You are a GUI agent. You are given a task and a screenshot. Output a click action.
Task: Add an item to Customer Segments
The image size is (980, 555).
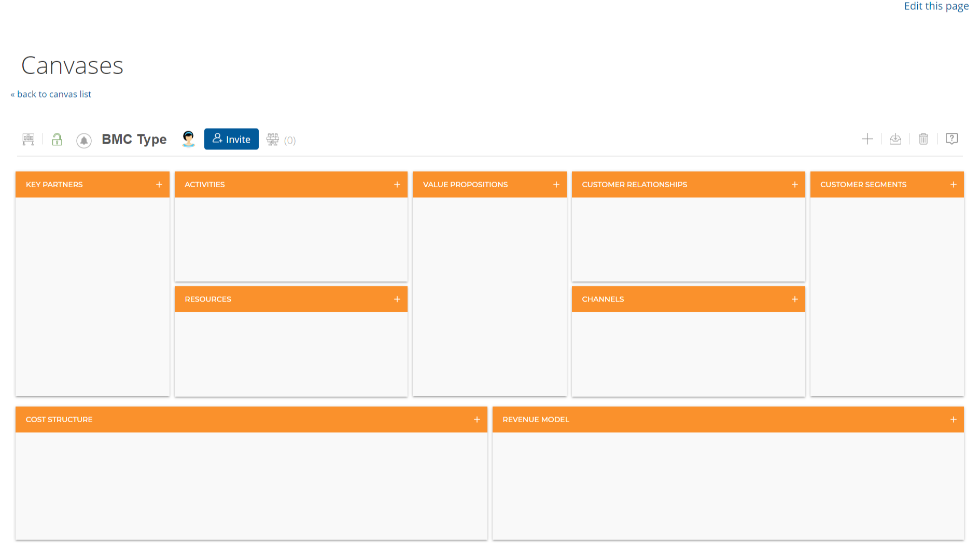pos(954,184)
